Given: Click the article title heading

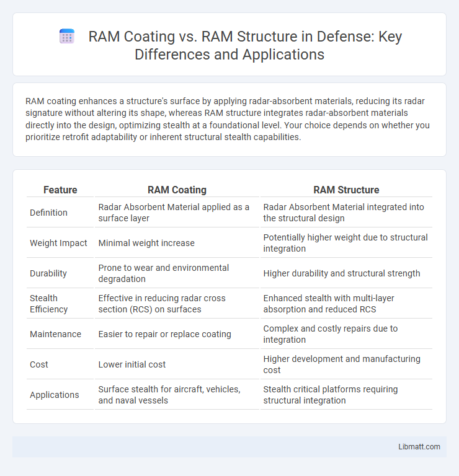Looking at the screenshot, I should pyautogui.click(x=245, y=45).
